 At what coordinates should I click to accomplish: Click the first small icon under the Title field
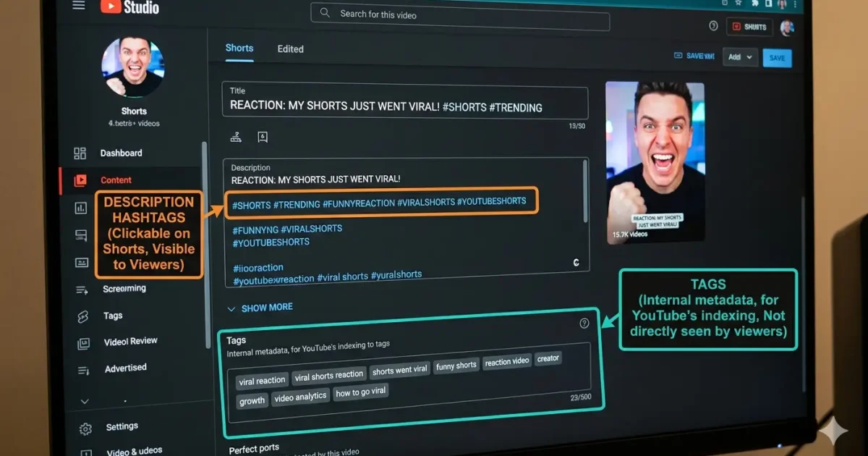coord(236,137)
